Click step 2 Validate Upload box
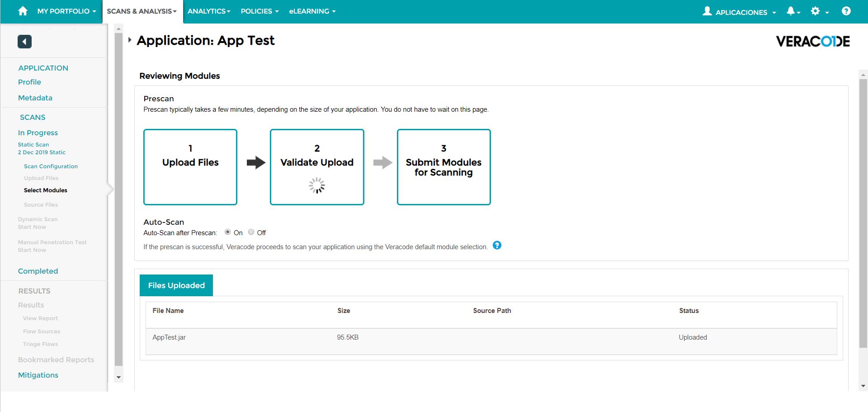This screenshot has height=412, width=868. [x=317, y=167]
